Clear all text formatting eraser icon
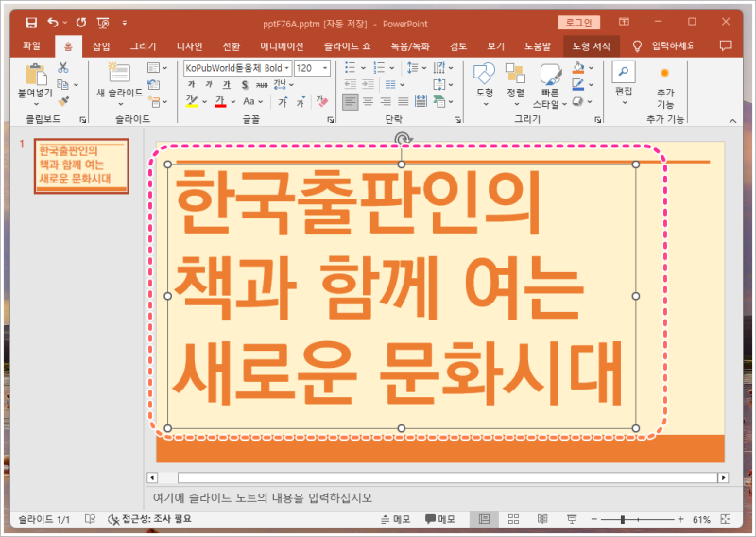This screenshot has height=537, width=756. [x=322, y=101]
